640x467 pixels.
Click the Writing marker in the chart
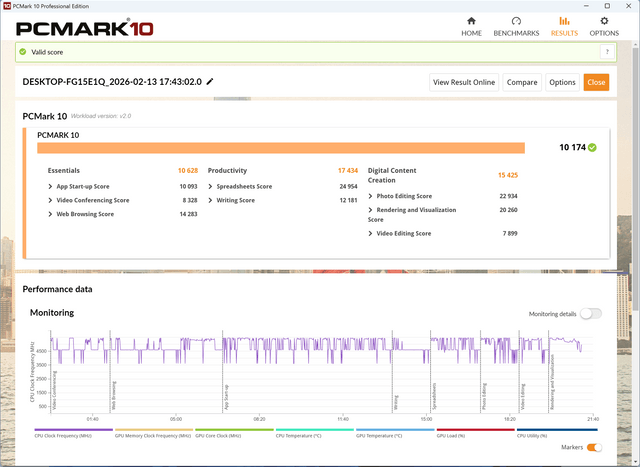[x=396, y=402]
